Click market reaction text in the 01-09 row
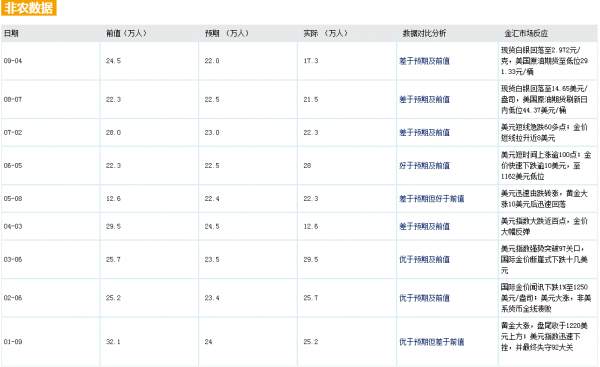Image resolution: width=600 pixels, height=367 pixels. click(545, 337)
